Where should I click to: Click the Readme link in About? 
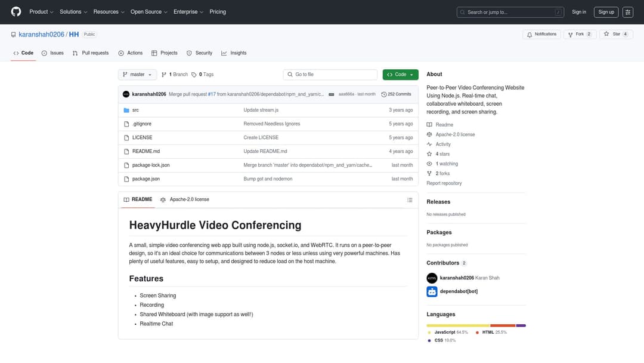(444, 125)
